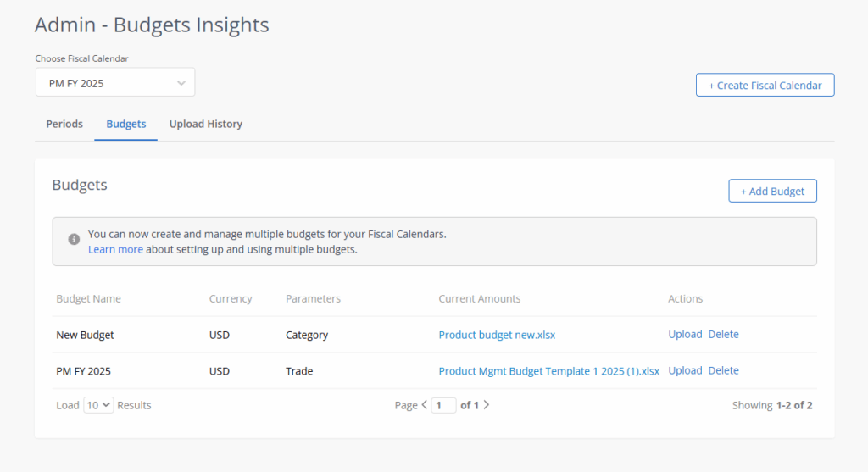Expand the Load results count dropdown
The image size is (868, 472).
pos(98,405)
